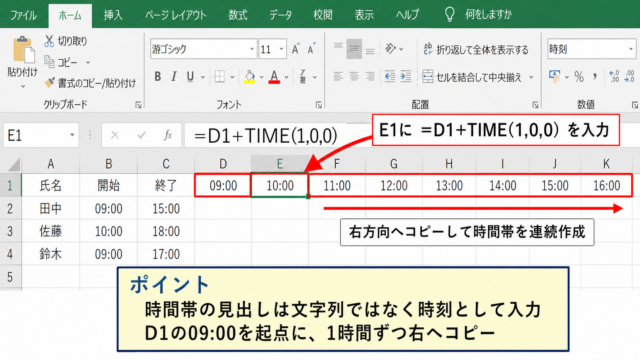Click the phonetic guide (furigana) icon

pos(303,76)
